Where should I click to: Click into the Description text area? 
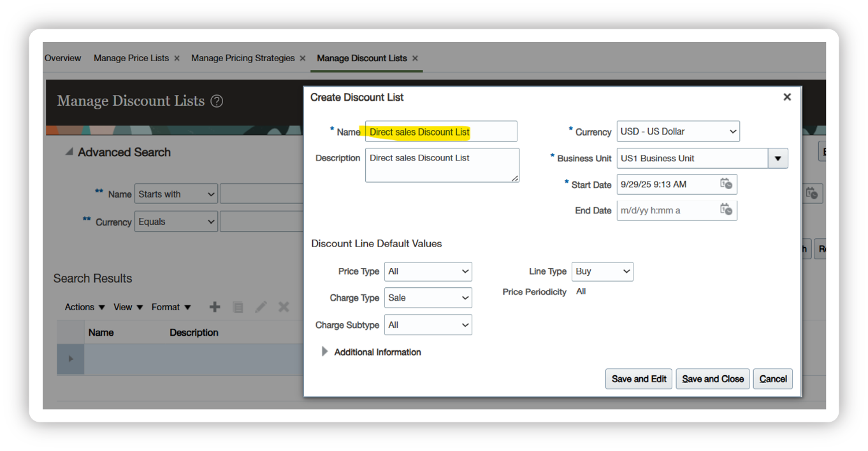(x=442, y=166)
